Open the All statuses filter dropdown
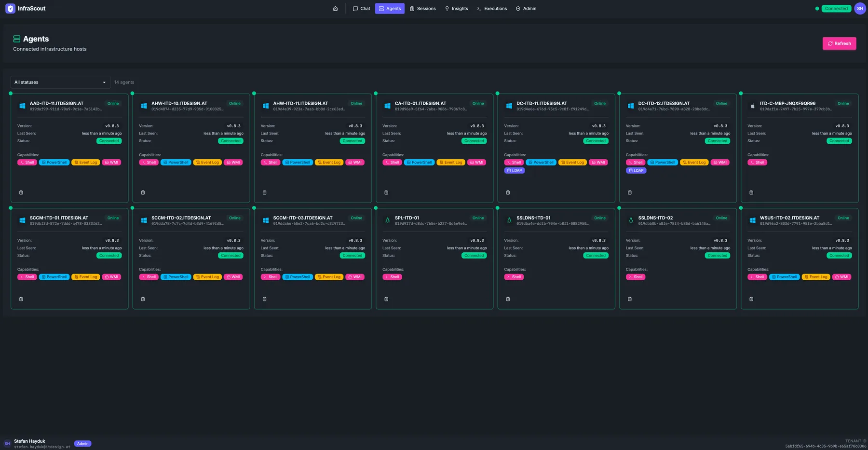 click(x=61, y=82)
